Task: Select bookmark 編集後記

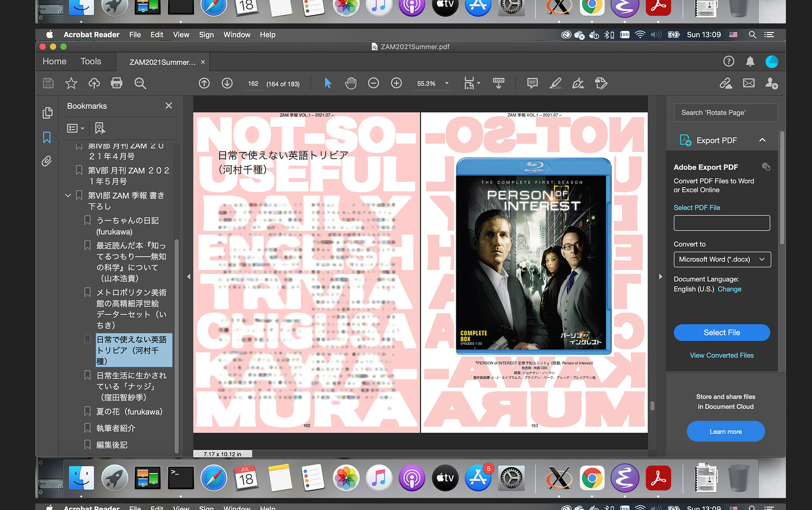Action: coord(111,445)
